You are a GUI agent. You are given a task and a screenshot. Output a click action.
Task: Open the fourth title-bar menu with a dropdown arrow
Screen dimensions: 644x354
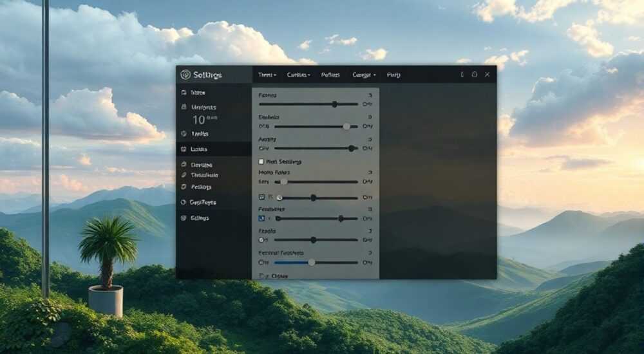364,75
